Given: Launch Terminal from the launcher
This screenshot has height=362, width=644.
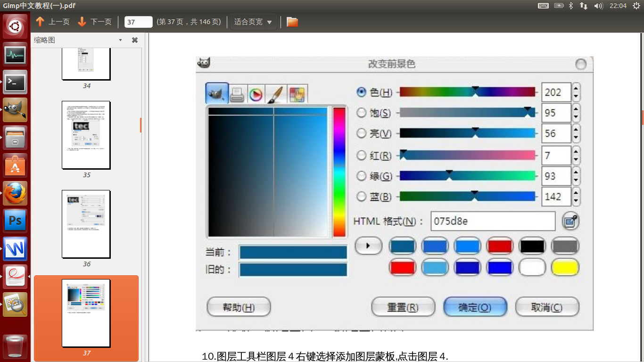Looking at the screenshot, I should (15, 82).
